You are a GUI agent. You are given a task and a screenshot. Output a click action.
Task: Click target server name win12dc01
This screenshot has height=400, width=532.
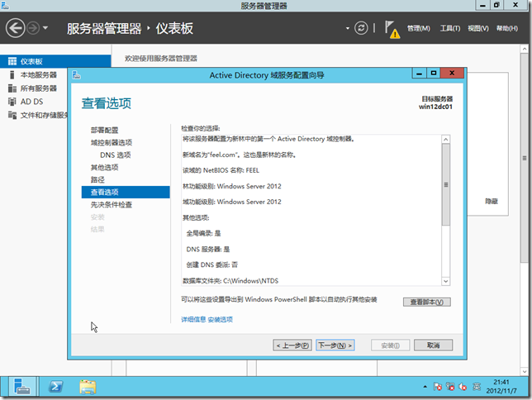pyautogui.click(x=435, y=107)
